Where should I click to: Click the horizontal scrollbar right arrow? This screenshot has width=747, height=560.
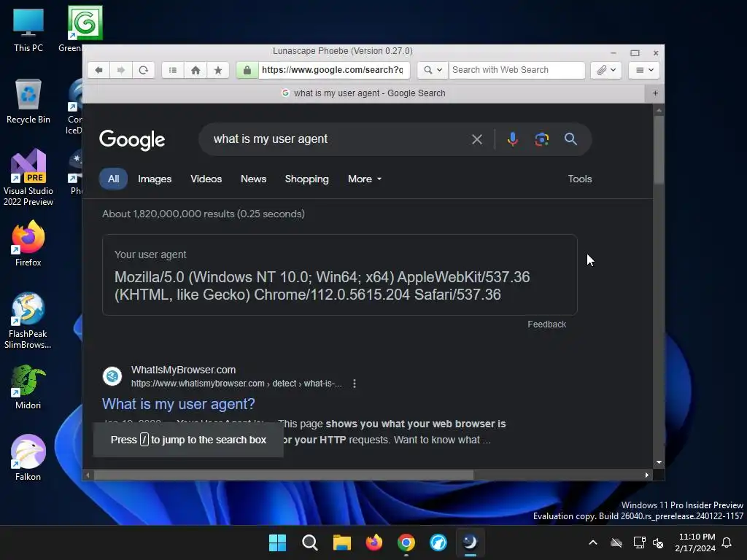[x=646, y=475]
